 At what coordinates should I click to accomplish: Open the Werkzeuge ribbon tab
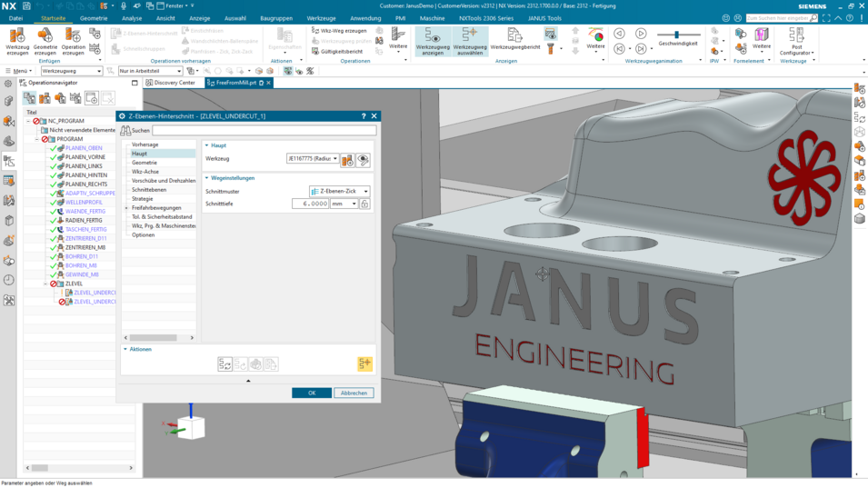pyautogui.click(x=321, y=18)
